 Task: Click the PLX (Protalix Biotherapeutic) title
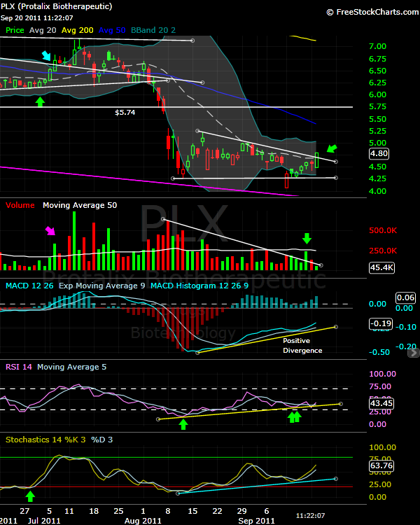pos(56,6)
